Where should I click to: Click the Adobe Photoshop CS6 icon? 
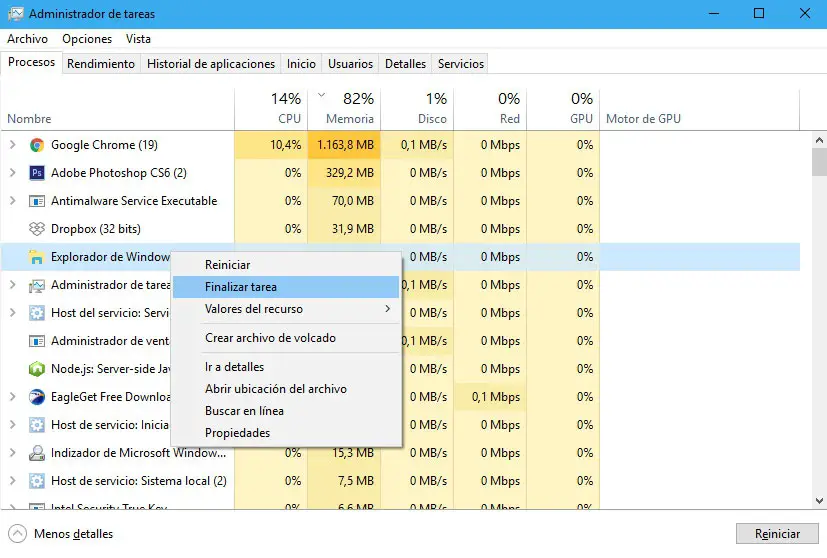point(37,173)
